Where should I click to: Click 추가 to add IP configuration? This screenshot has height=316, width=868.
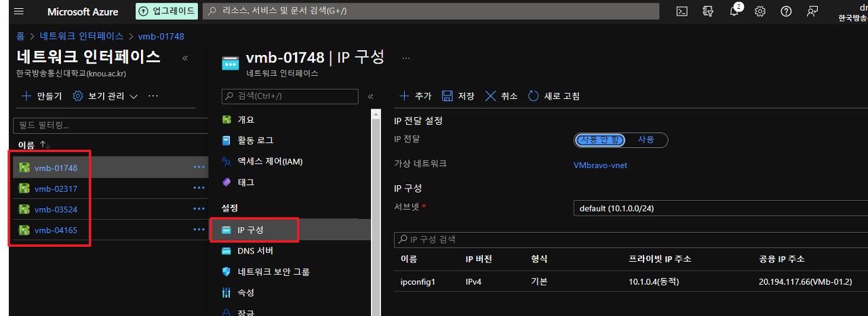415,96
